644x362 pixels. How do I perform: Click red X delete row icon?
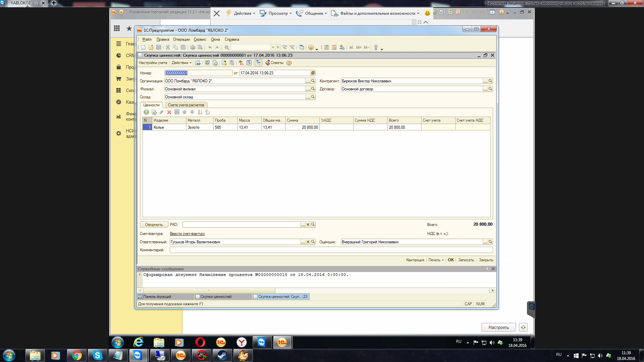(169, 112)
